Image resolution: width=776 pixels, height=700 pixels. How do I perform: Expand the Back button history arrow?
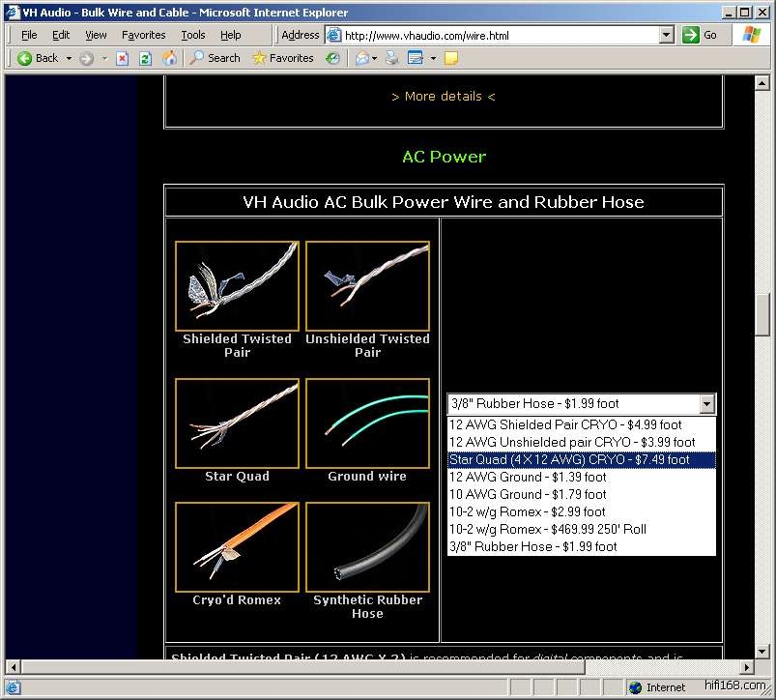(x=69, y=58)
